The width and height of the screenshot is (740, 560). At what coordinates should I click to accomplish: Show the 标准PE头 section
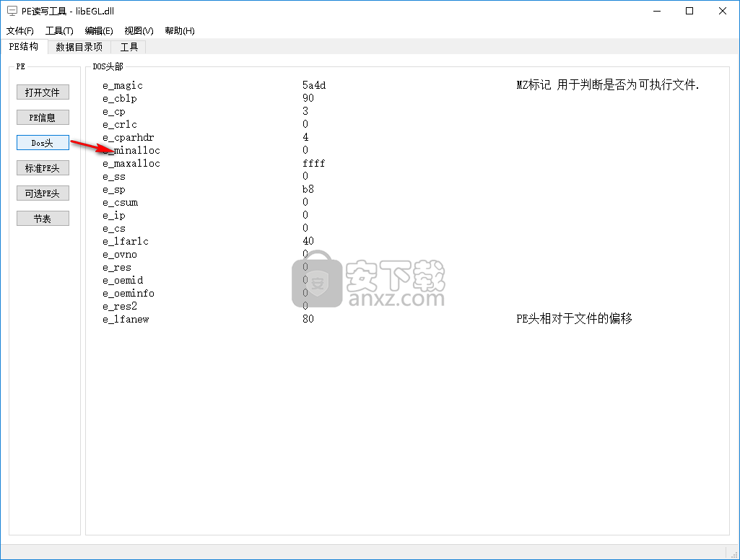click(43, 168)
